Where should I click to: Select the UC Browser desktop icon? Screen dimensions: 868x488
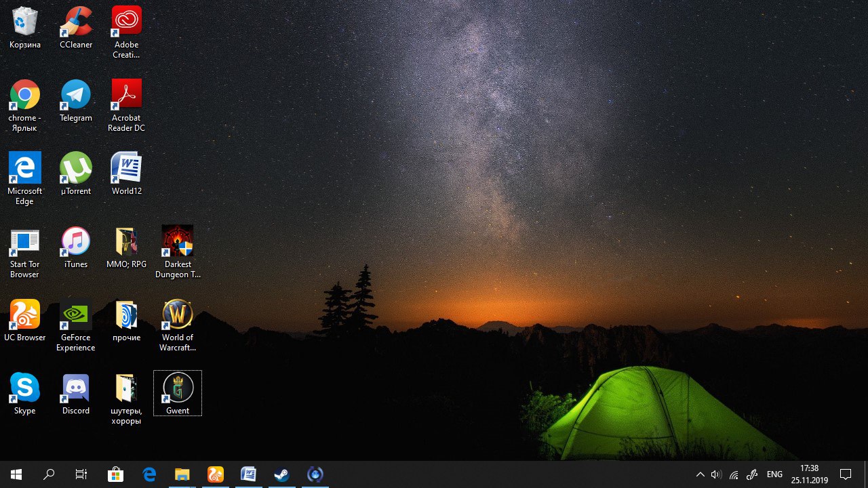[x=25, y=321]
